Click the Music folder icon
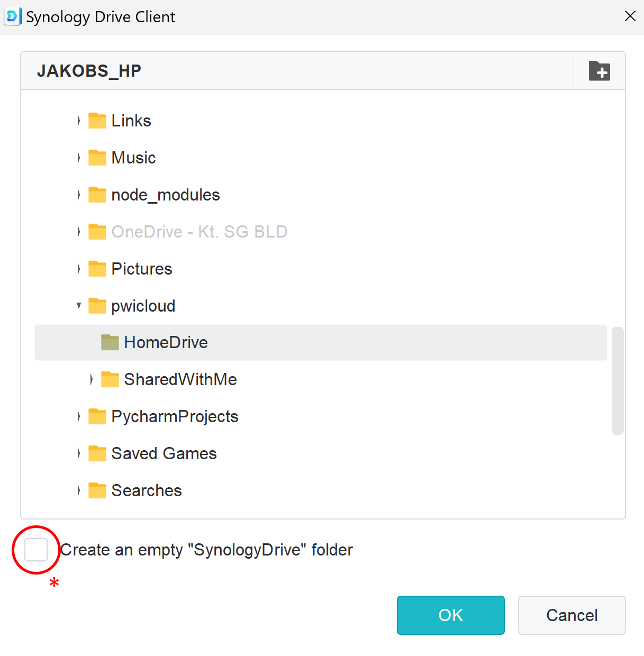The image size is (644, 656). coord(97,158)
